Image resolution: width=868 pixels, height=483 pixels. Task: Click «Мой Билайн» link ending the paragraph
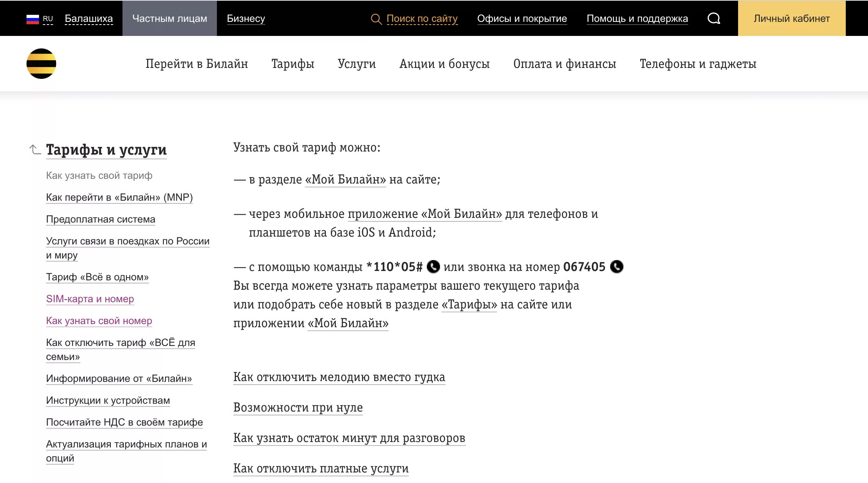click(348, 323)
